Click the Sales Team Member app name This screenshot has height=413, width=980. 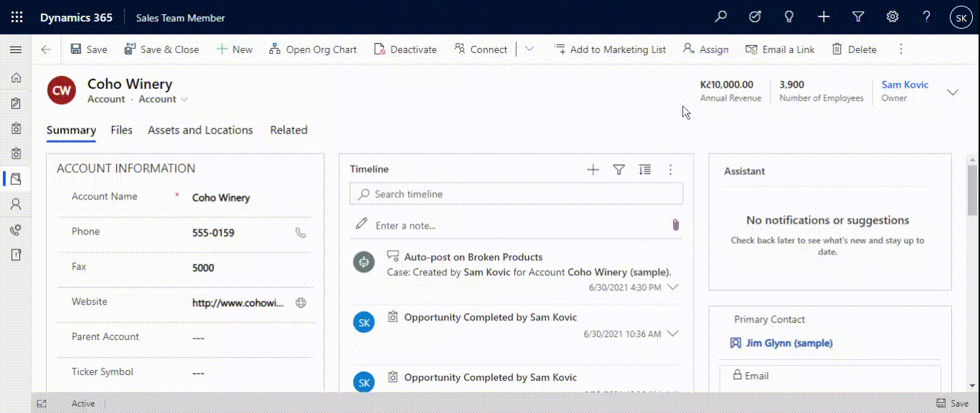point(180,18)
